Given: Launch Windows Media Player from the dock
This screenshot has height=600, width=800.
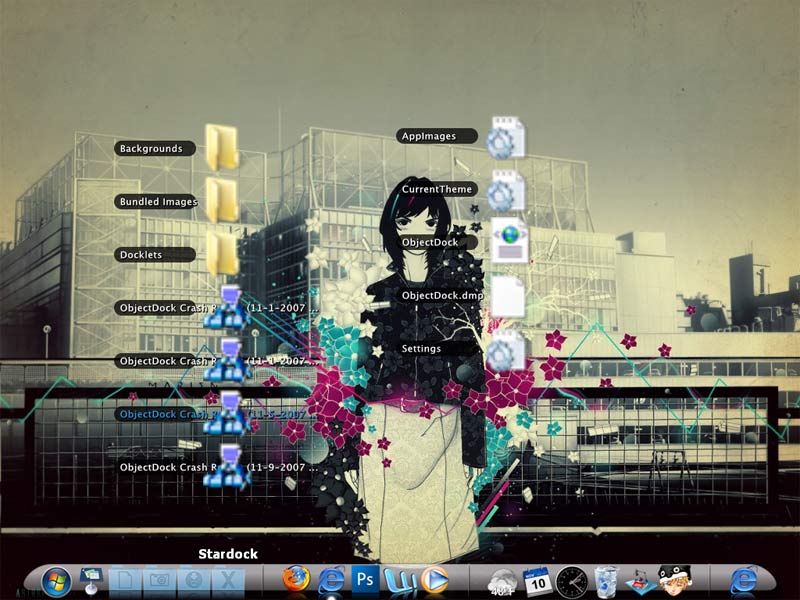Looking at the screenshot, I should (x=435, y=580).
